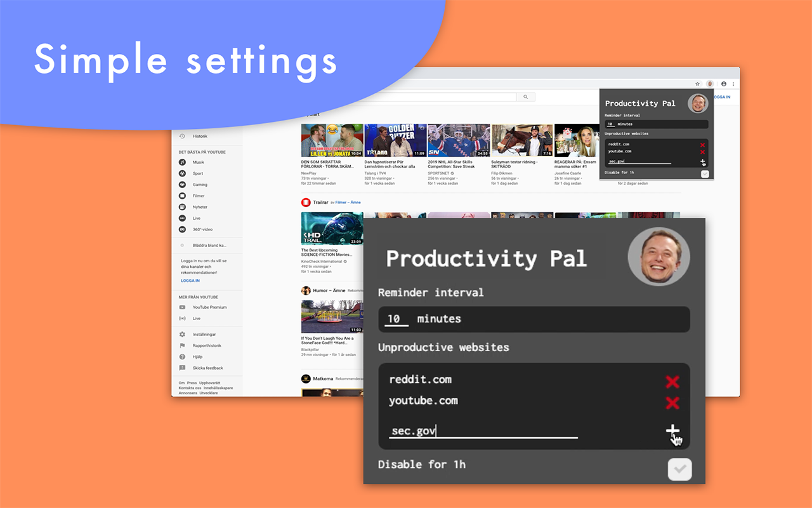Focus the sec.gov website input in enlarged popup

coord(483,431)
